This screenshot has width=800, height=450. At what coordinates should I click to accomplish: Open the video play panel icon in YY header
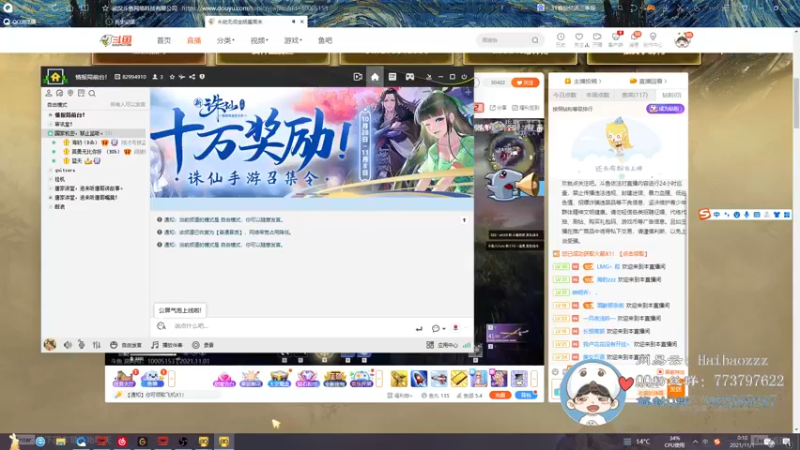point(358,77)
